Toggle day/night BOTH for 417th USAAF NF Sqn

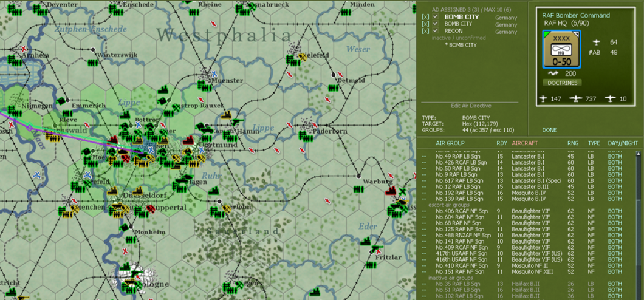(x=615, y=254)
